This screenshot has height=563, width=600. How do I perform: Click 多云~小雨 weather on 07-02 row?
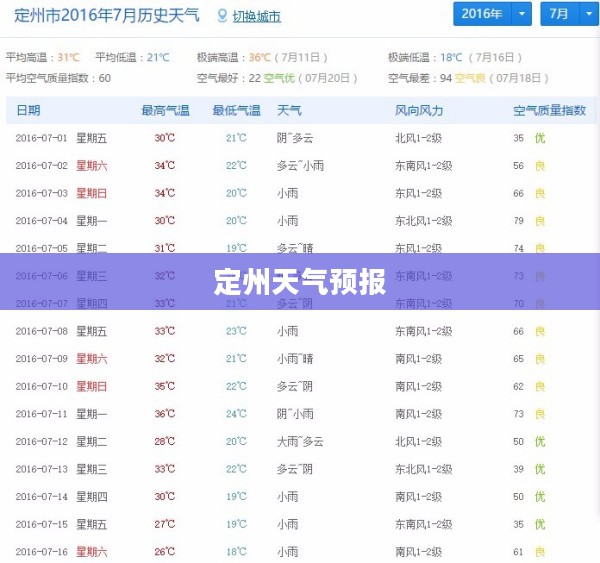(x=300, y=165)
